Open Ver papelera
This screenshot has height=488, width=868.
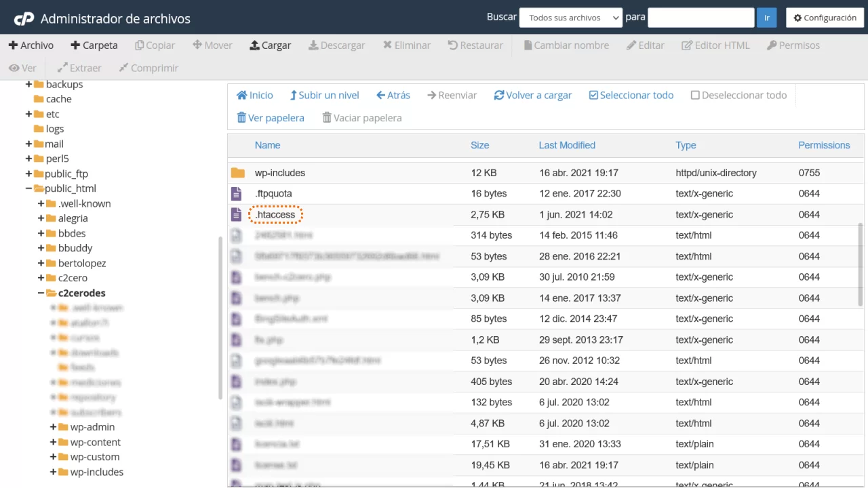(x=271, y=118)
